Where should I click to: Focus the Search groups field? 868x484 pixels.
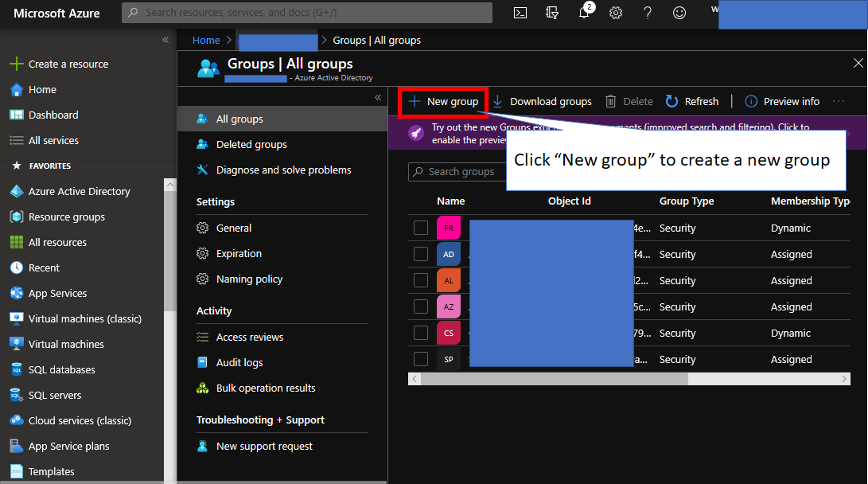(457, 172)
